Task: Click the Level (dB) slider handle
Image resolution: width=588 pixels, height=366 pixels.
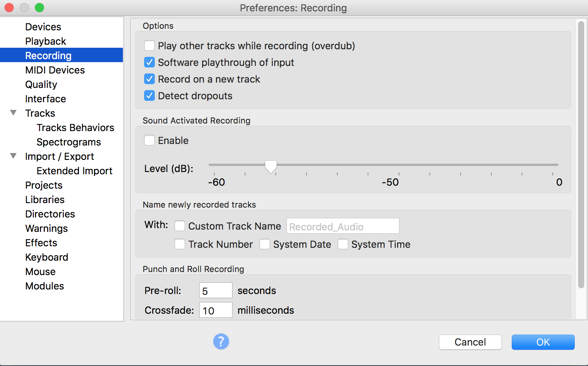Action: [x=270, y=166]
